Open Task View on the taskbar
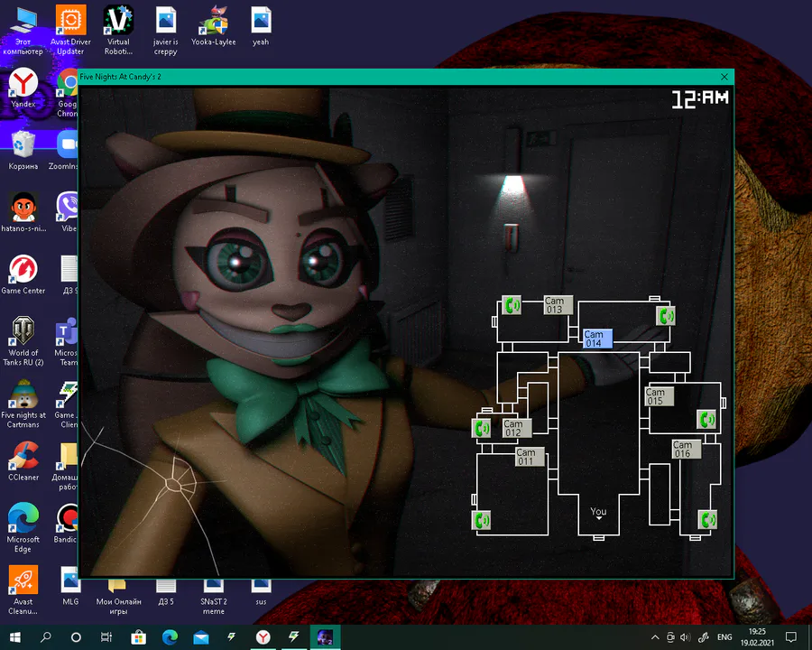 pyautogui.click(x=106, y=637)
